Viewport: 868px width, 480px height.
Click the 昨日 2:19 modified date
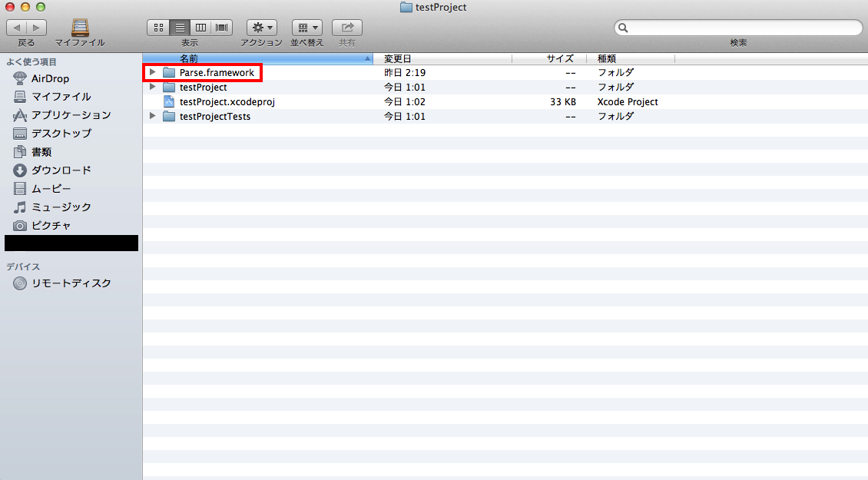405,72
